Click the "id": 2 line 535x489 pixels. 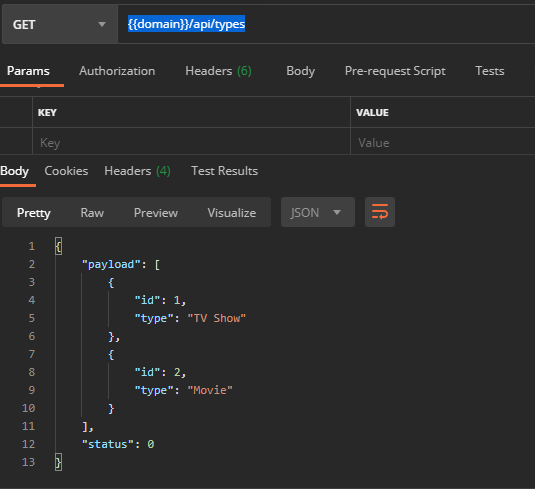click(160, 372)
